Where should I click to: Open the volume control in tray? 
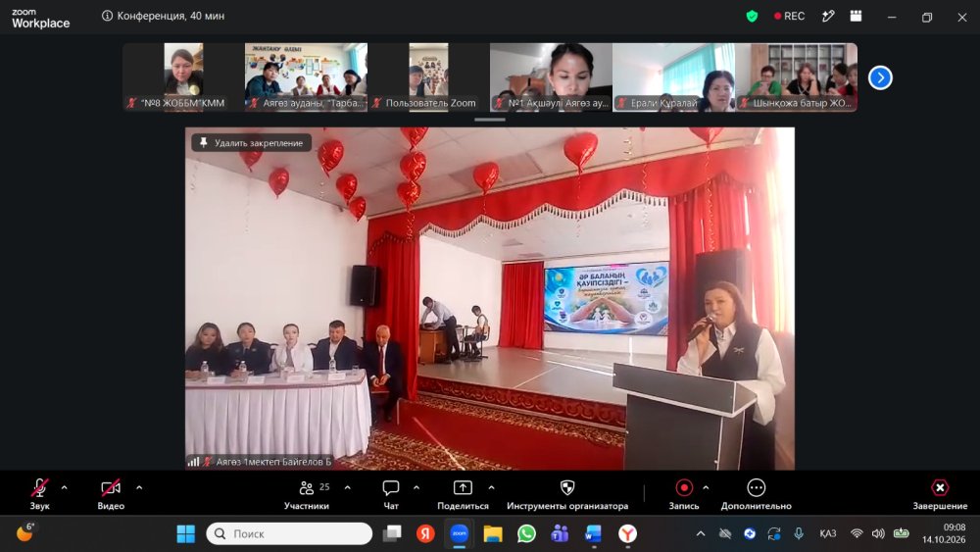878,534
